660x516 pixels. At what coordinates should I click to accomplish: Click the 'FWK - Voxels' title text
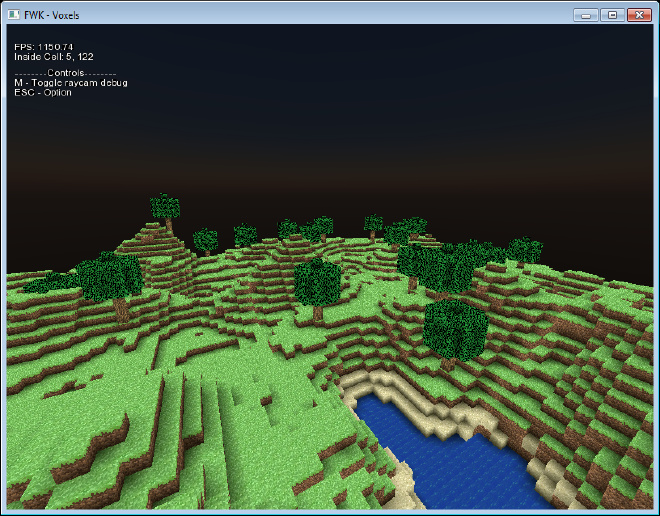pos(52,15)
